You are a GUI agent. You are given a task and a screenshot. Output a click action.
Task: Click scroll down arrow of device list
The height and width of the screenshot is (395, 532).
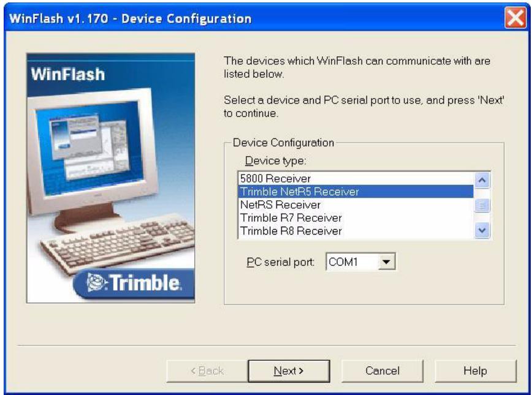point(482,230)
